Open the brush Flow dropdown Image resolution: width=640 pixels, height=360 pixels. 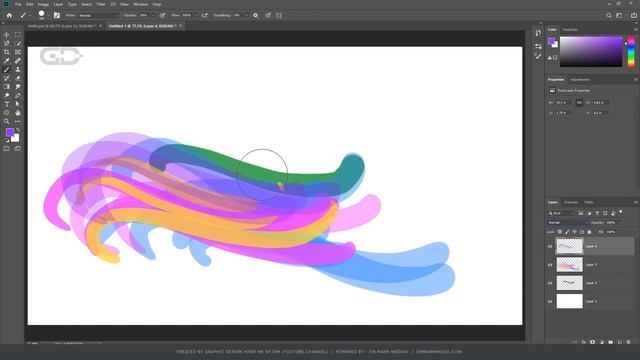[195, 15]
